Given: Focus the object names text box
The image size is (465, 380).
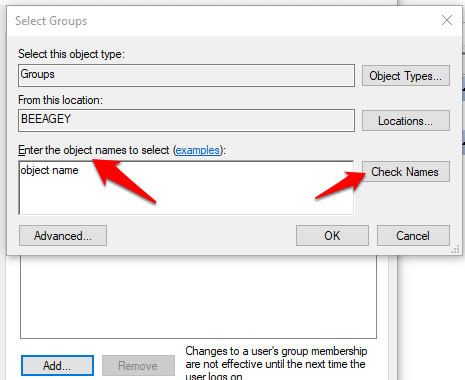Looking at the screenshot, I should (186, 188).
